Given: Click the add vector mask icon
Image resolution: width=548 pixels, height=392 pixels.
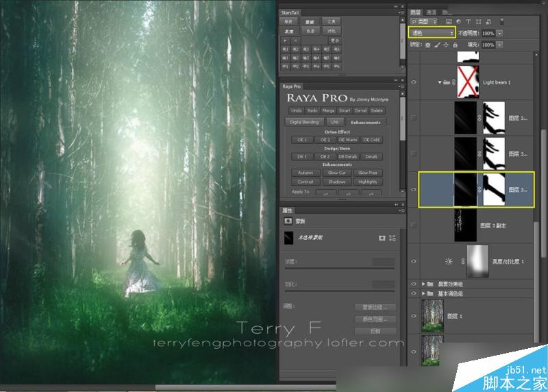Looking at the screenshot, I should tap(393, 238).
